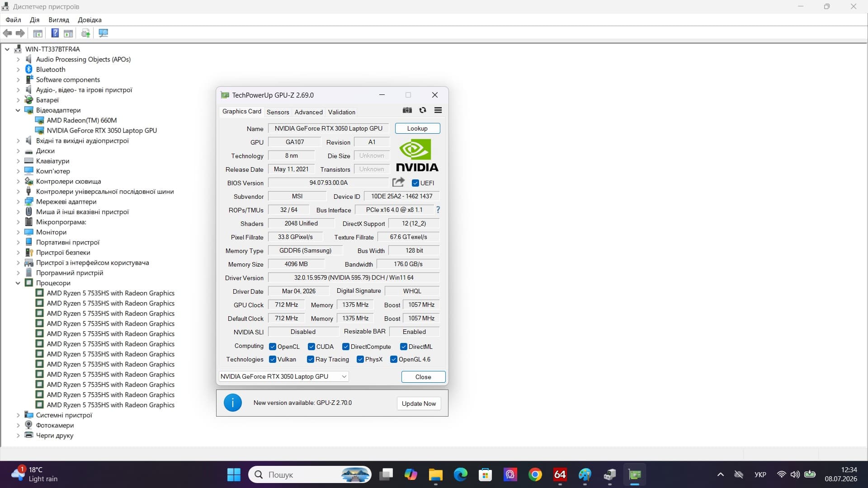Expand Audio Processing Objects (APOs) node
The height and width of the screenshot is (488, 868).
(18, 59)
